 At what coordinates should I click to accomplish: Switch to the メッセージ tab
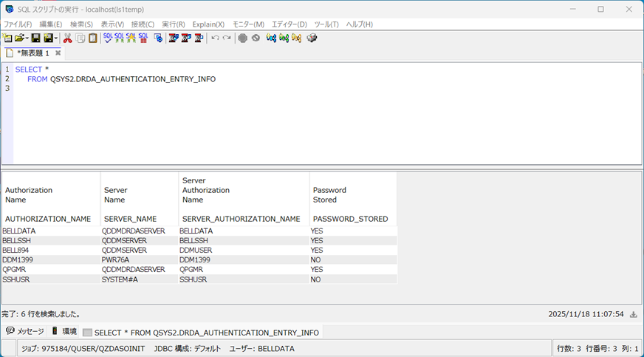tap(25, 332)
